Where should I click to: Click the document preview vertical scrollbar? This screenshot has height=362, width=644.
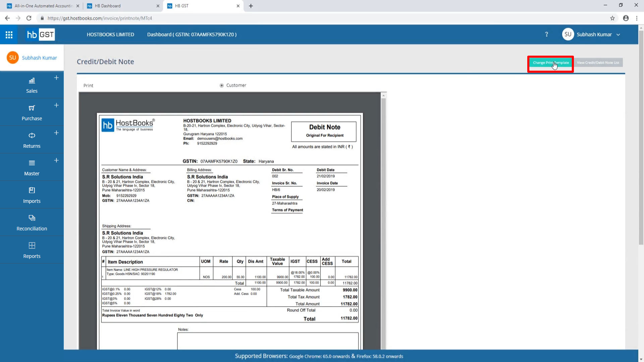383,221
